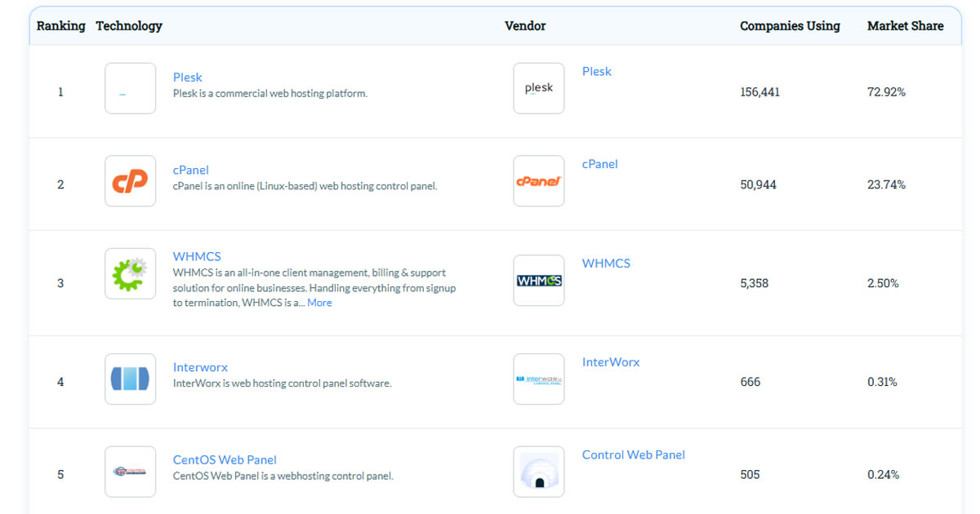The width and height of the screenshot is (980, 514).
Task: Click the orange cPanel technology icon
Action: pos(130,181)
